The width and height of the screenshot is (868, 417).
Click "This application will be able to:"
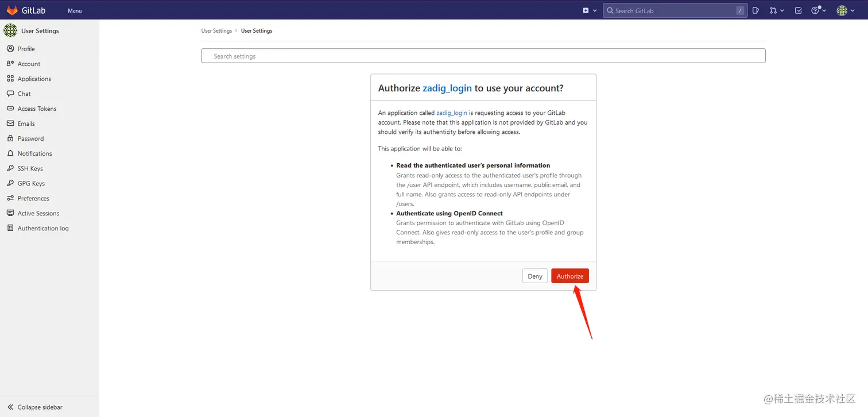point(420,149)
